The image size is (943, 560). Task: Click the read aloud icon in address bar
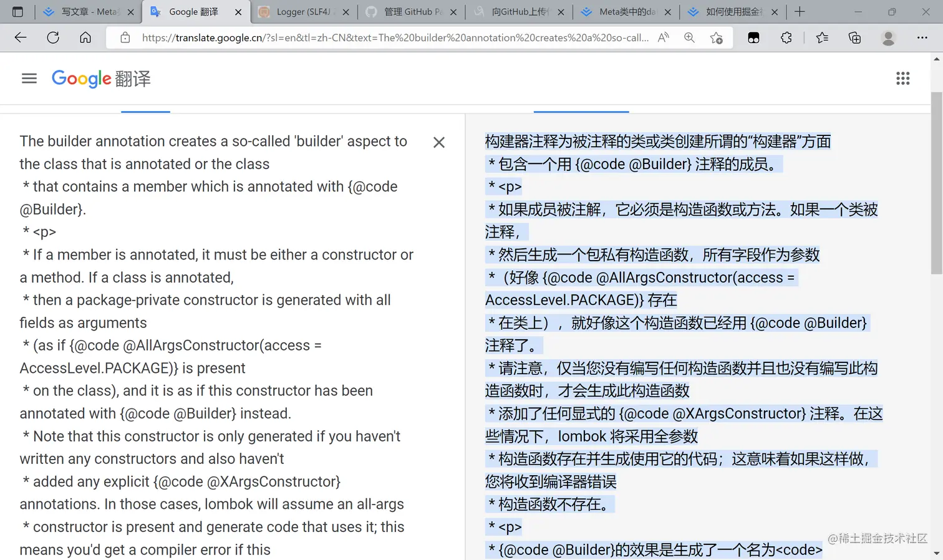pos(664,37)
